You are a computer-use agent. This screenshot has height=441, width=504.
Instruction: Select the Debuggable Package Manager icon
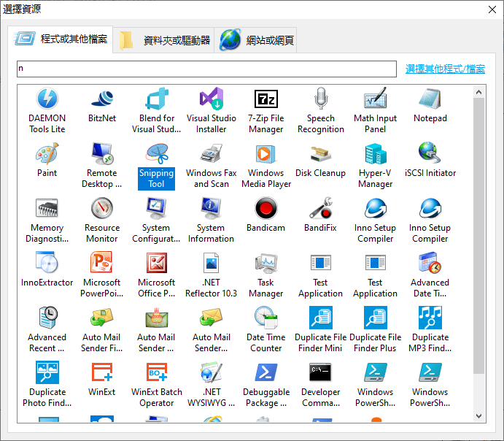265,372
